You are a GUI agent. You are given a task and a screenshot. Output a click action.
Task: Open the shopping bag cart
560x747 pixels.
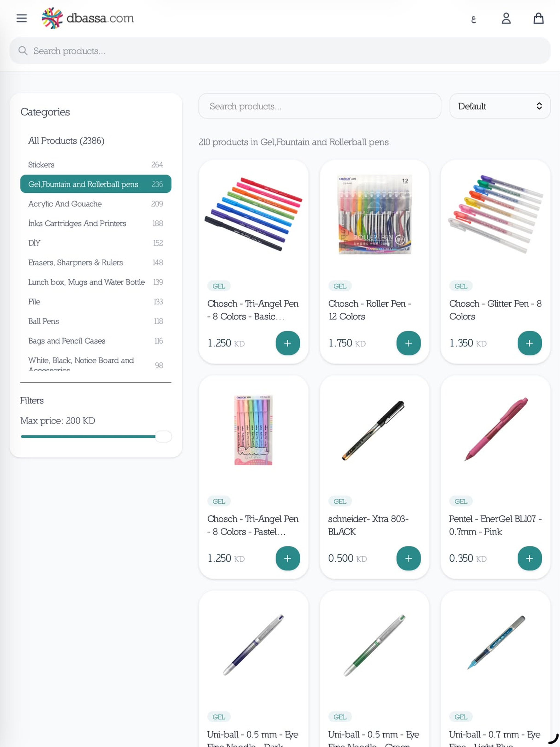[538, 18]
